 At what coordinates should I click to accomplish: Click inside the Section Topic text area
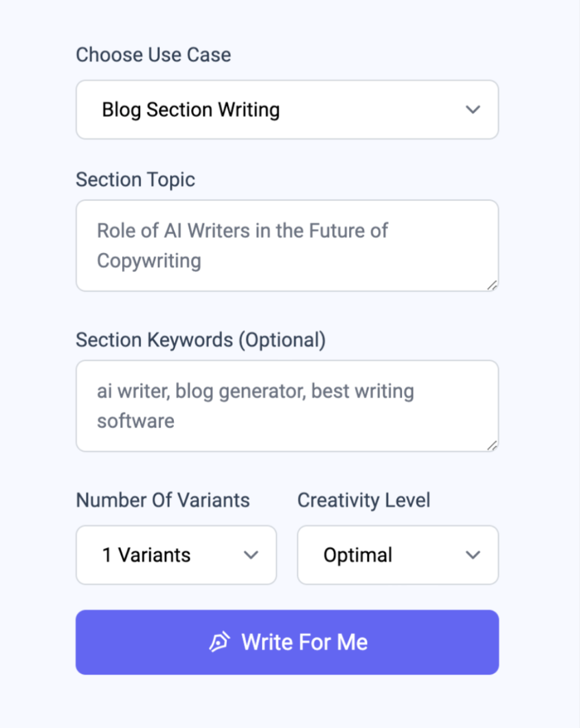coord(287,245)
